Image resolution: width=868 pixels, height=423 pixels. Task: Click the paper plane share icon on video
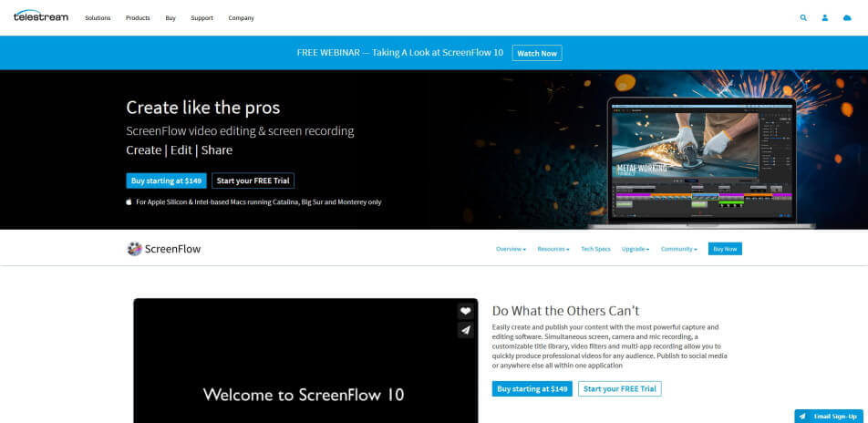466,330
